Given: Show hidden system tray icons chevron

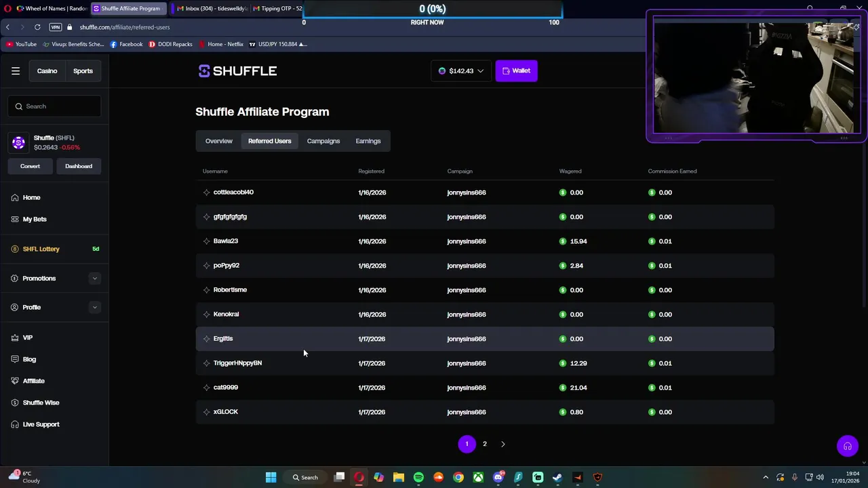Looking at the screenshot, I should 766,477.
